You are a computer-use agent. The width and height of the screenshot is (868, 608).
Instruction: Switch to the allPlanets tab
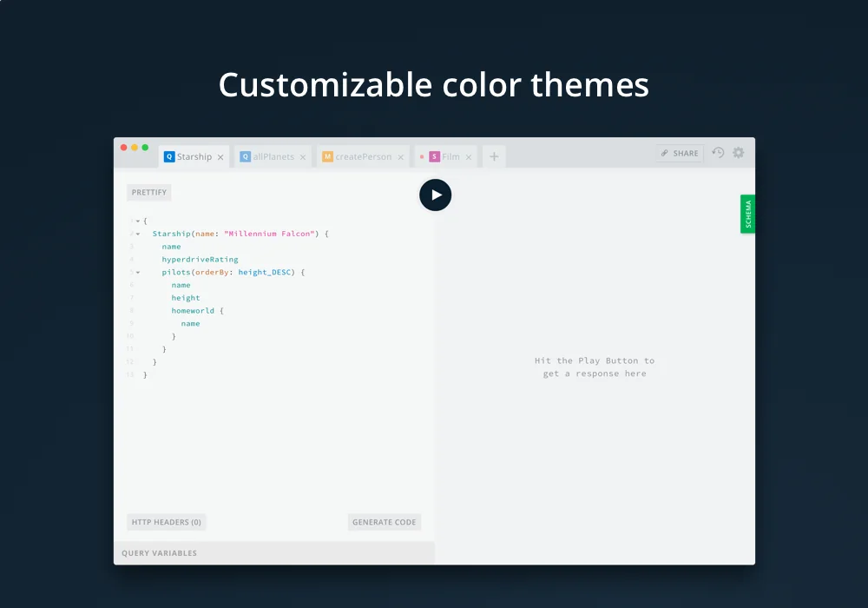271,156
